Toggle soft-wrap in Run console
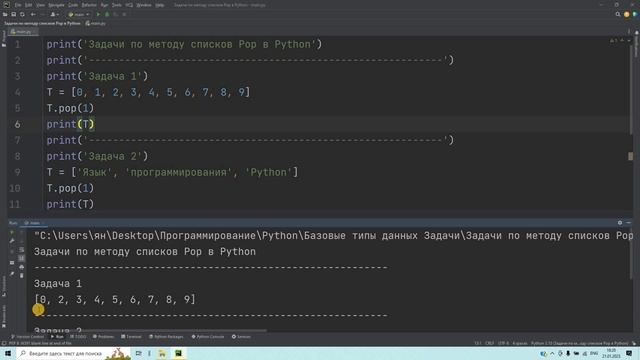 click(22, 250)
